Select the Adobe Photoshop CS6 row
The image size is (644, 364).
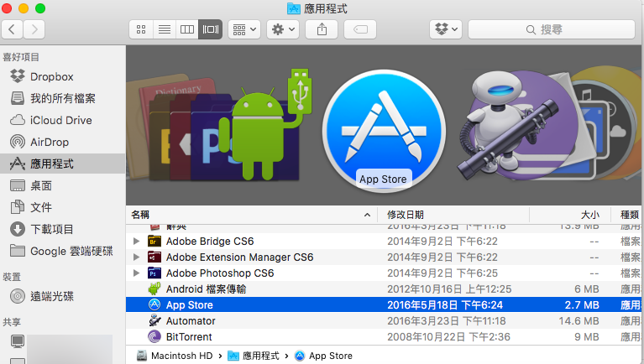(385, 273)
